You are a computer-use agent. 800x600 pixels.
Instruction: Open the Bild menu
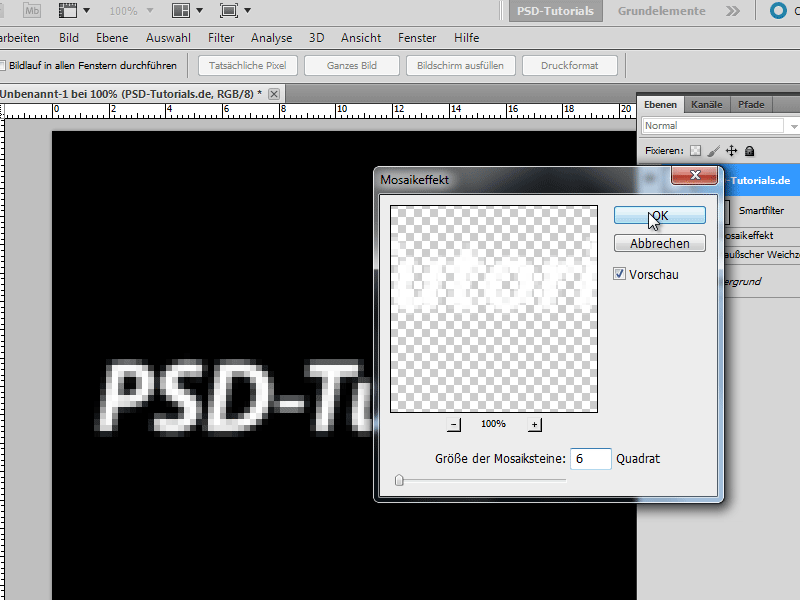pyautogui.click(x=68, y=38)
